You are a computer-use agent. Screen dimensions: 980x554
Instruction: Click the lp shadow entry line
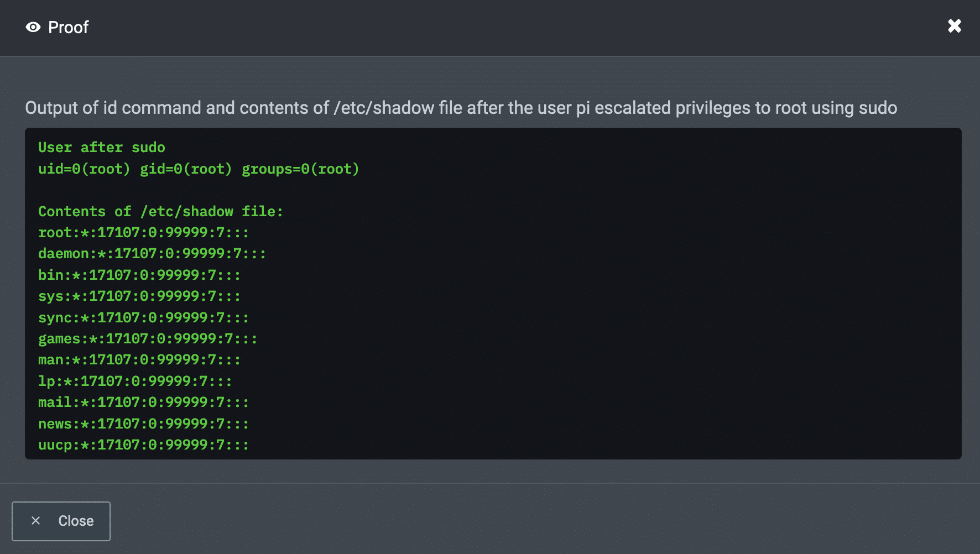point(135,381)
